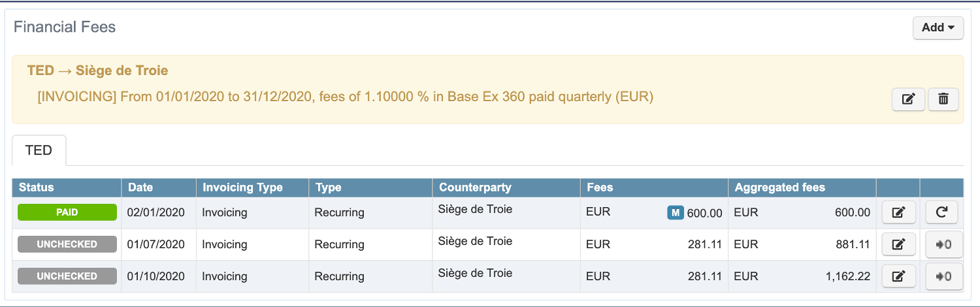Click the Date column header

(x=140, y=187)
